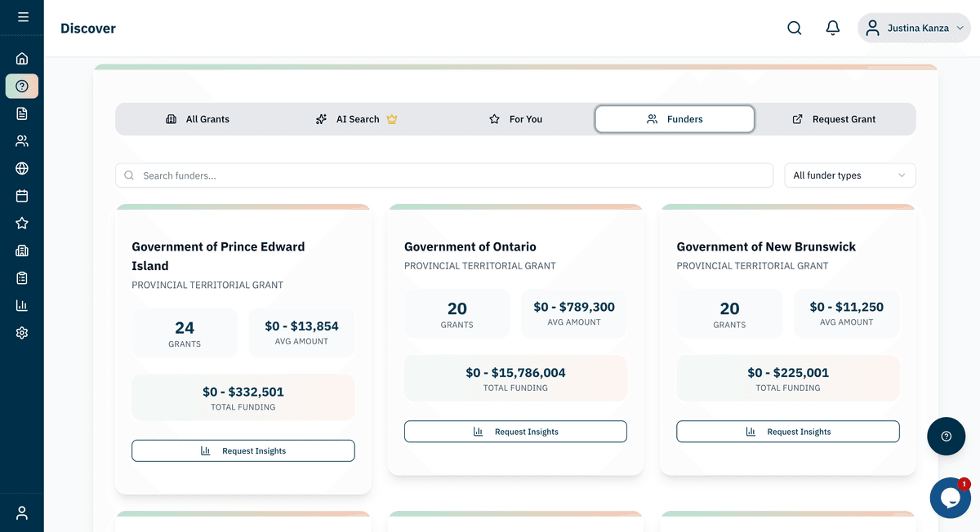Screen dimensions: 980x532
Task: Open the chat widget with unread message
Action: [x=950, y=498]
